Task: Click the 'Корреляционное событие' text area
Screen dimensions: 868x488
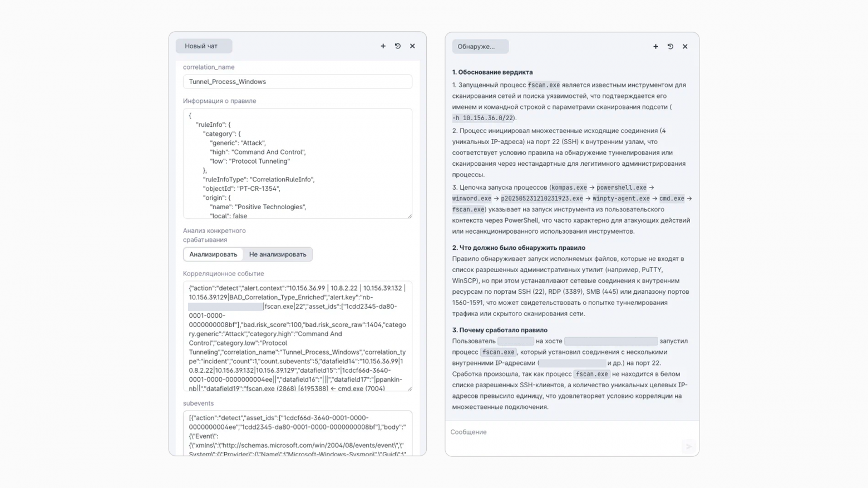Action: click(298, 336)
